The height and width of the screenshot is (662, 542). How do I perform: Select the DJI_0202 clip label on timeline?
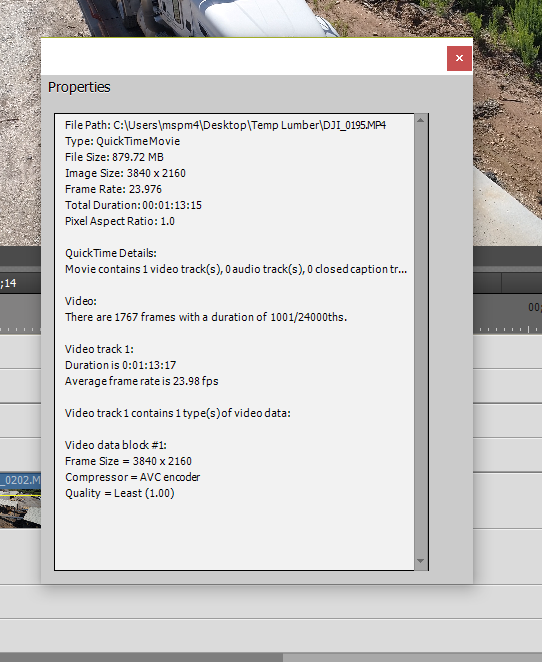click(x=20, y=480)
